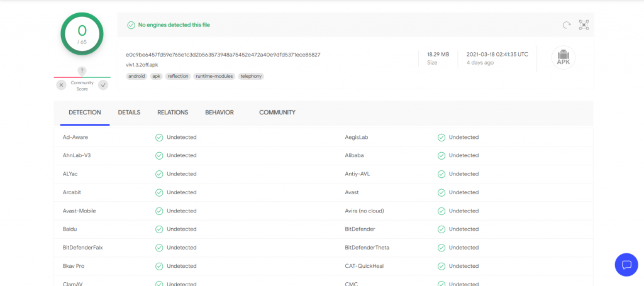Click the Ad-Aware engine name
Viewport: 644px width, 286px height.
click(x=75, y=138)
